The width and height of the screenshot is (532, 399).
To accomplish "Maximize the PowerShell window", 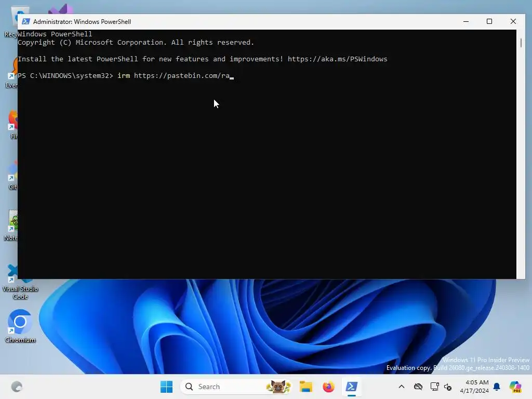I will click(x=489, y=21).
